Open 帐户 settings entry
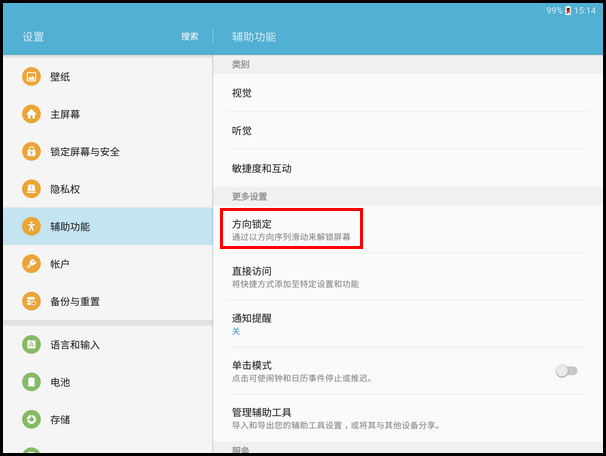 pyautogui.click(x=108, y=264)
